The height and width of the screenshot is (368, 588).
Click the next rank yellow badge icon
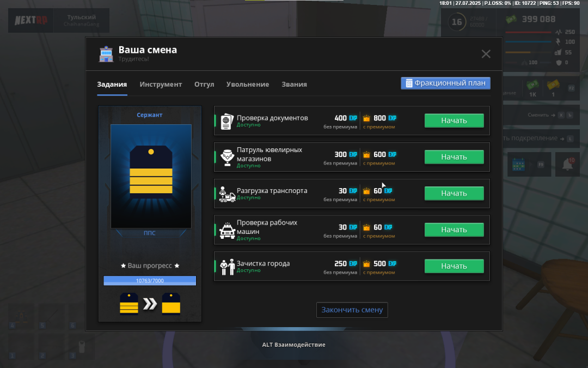171,303
